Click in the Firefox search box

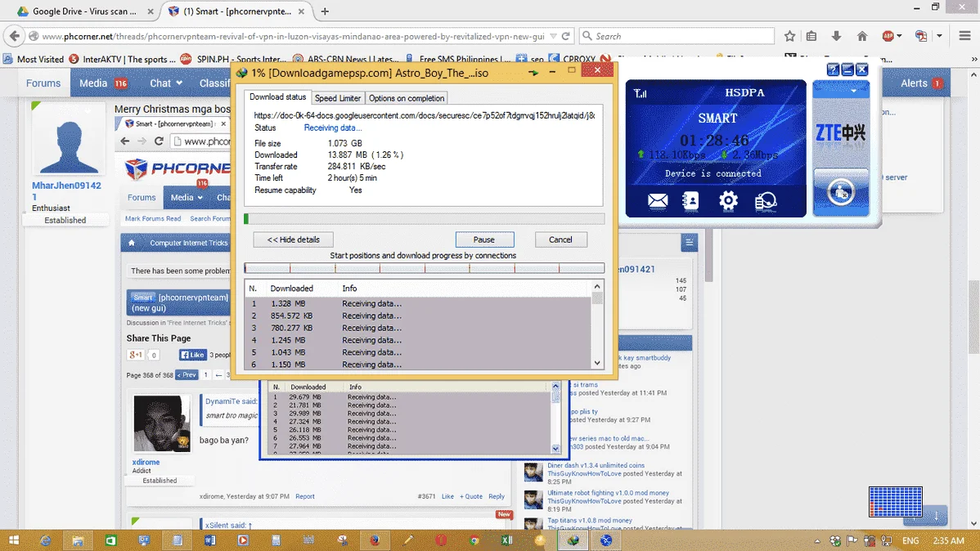click(x=677, y=36)
